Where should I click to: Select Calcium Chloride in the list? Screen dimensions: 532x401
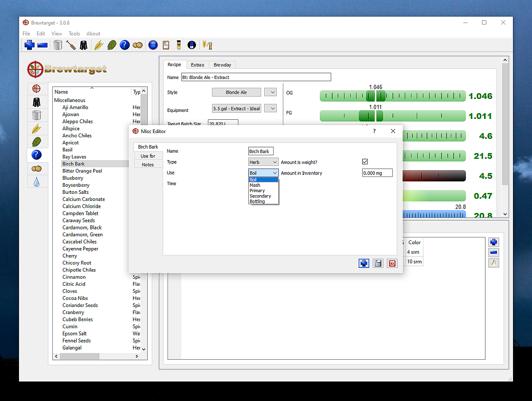tap(82, 206)
